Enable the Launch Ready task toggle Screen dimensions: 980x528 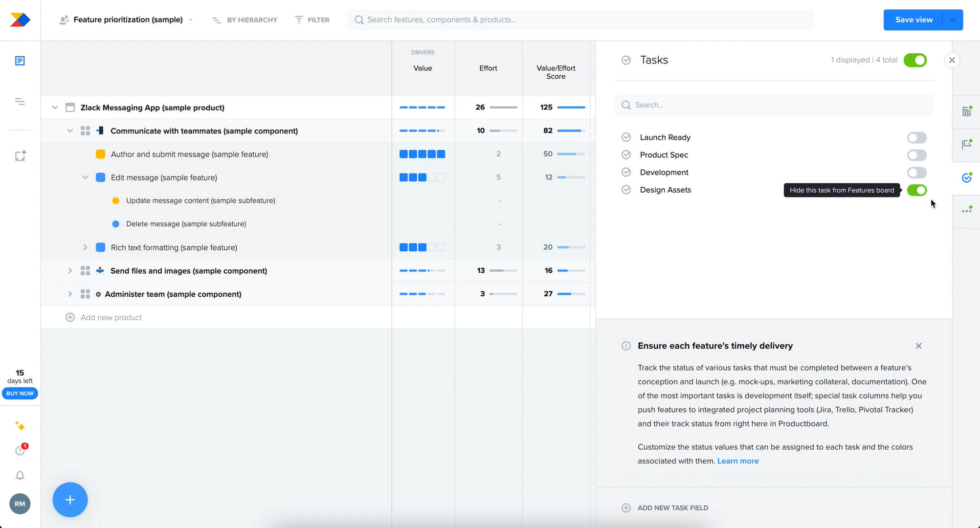pyautogui.click(x=917, y=137)
